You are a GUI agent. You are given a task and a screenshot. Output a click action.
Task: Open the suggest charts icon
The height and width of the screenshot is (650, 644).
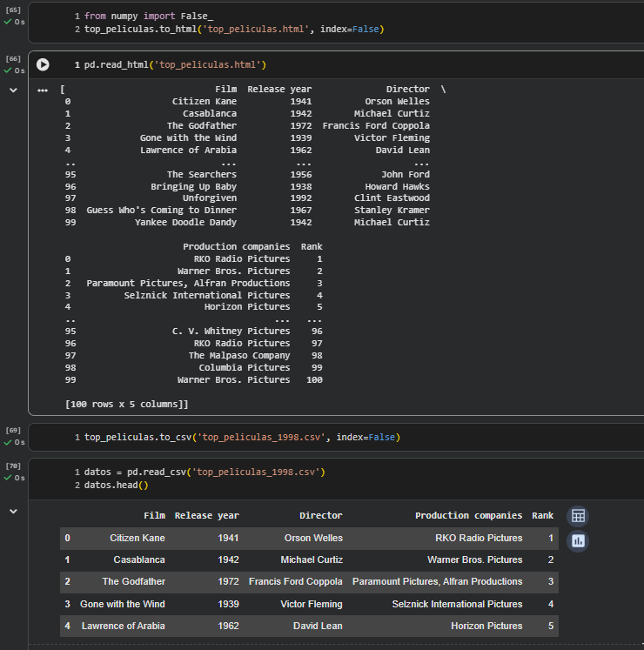tap(577, 541)
